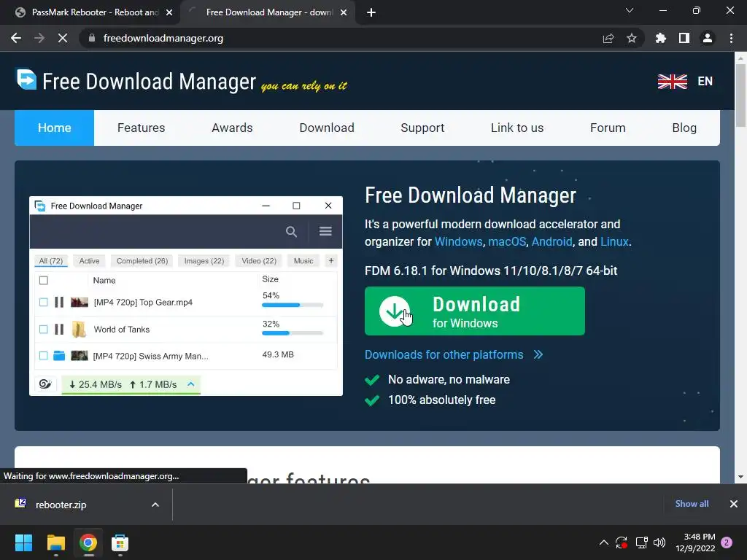Click the Chrome taskbar icon
Viewport: 747px width, 560px height.
coord(88,542)
